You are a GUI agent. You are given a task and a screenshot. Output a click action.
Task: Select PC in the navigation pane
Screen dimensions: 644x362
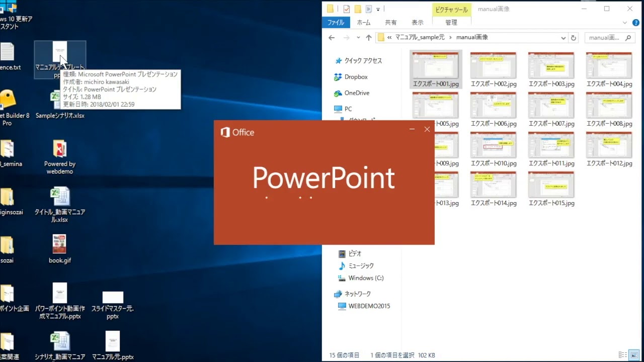343,109
